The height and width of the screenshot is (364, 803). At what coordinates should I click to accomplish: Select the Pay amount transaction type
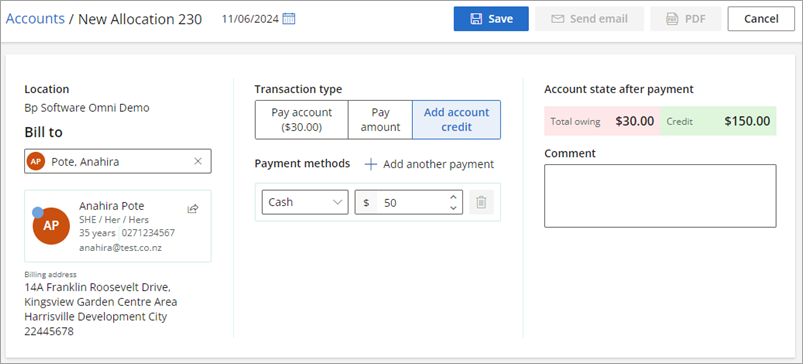click(x=380, y=120)
